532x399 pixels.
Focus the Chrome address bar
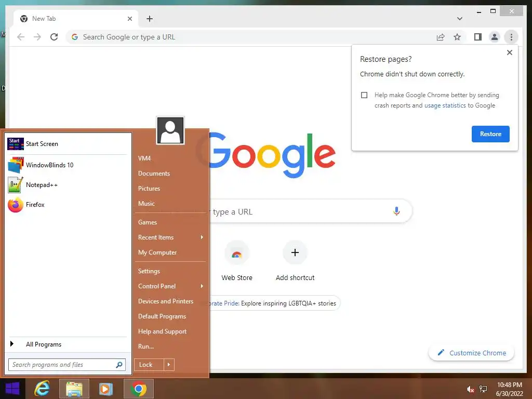click(x=251, y=37)
